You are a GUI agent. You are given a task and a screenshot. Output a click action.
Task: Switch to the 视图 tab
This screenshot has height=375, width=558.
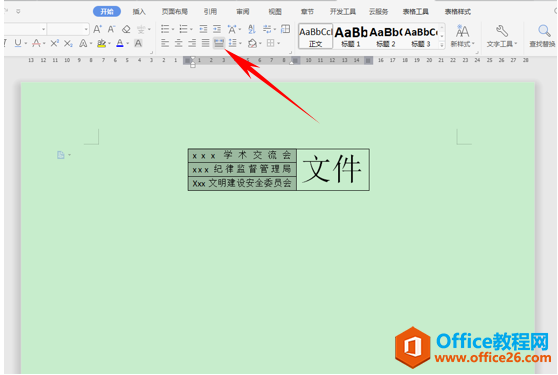[x=275, y=12]
